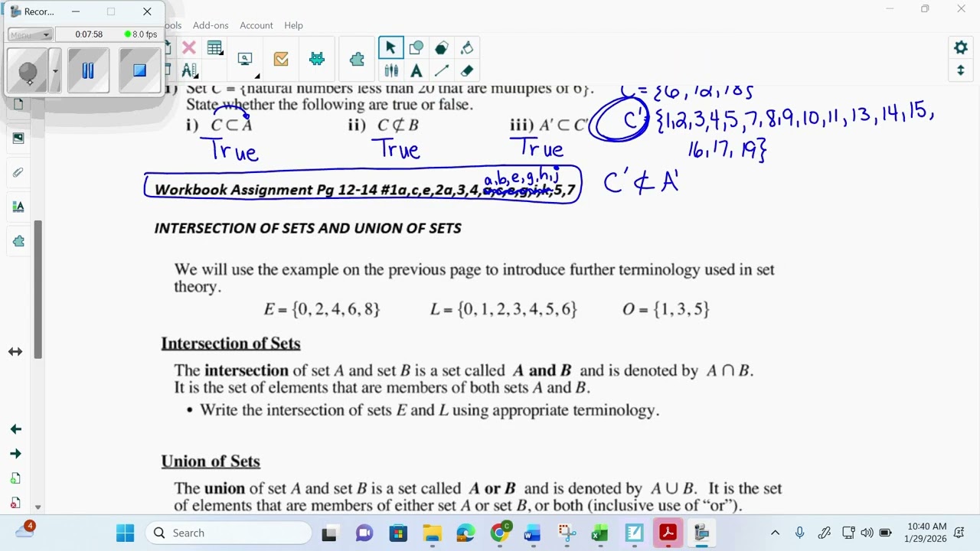
Task: Activate the Text tool
Action: (x=416, y=70)
